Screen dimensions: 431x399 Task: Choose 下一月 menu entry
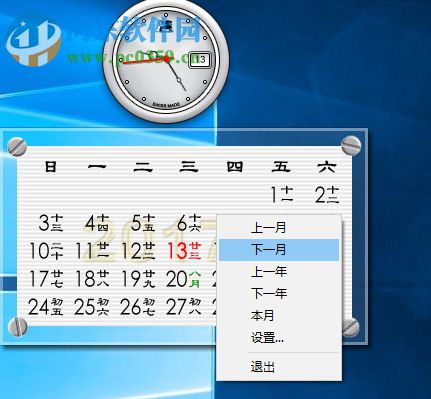point(279,250)
